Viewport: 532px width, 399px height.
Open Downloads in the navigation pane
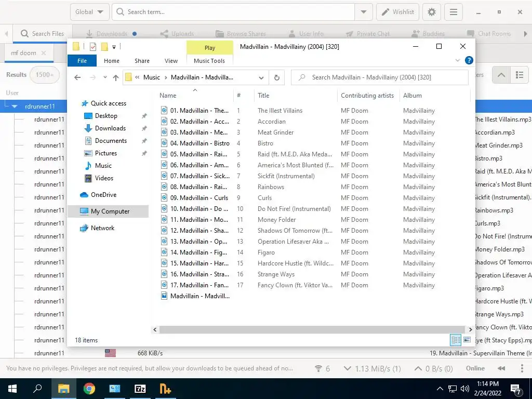(110, 128)
